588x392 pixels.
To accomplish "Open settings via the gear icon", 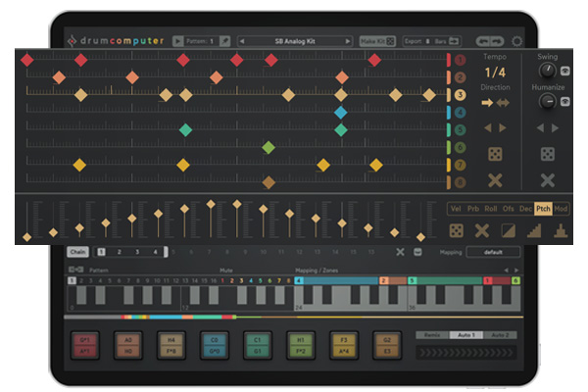I will tap(516, 41).
